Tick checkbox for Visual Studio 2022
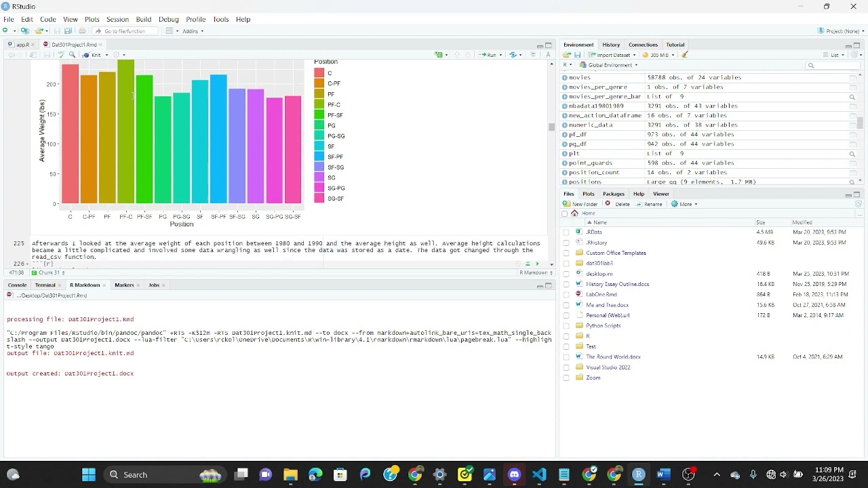This screenshot has width=868, height=488. (x=566, y=367)
